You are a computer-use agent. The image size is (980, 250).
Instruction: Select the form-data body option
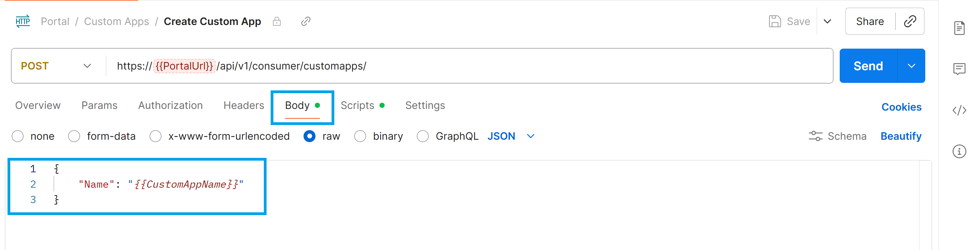click(x=74, y=136)
